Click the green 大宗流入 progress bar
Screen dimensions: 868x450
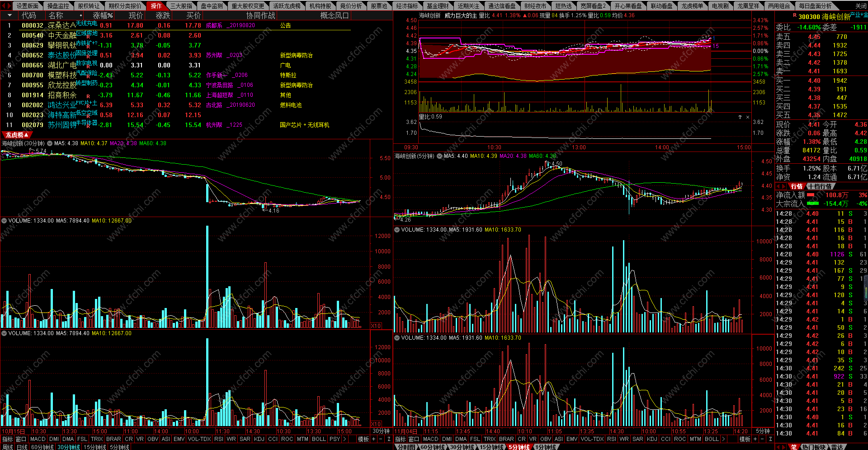click(813, 204)
